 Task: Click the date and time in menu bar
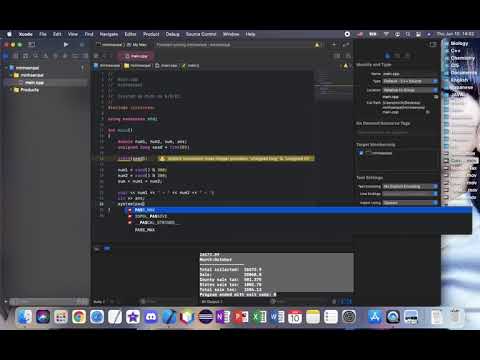[455, 34]
